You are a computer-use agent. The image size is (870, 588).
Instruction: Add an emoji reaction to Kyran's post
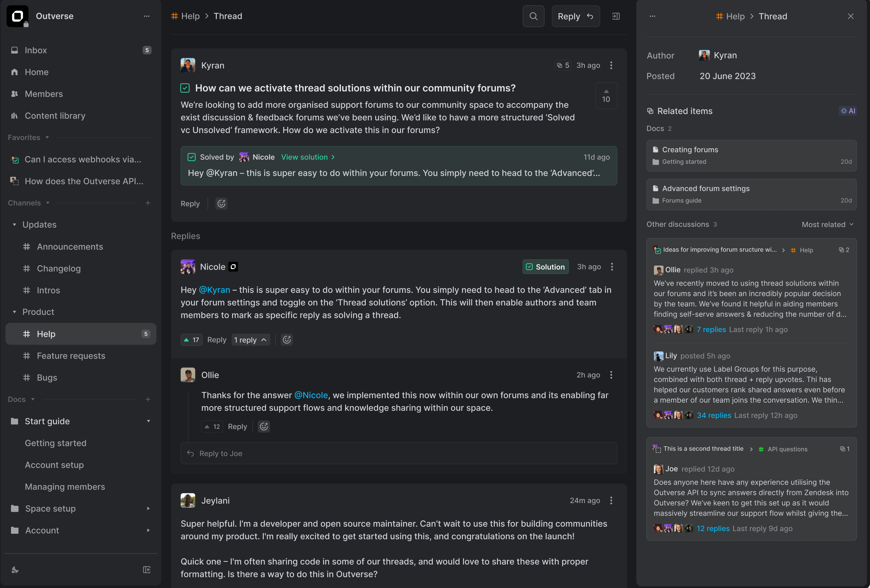pyautogui.click(x=221, y=203)
